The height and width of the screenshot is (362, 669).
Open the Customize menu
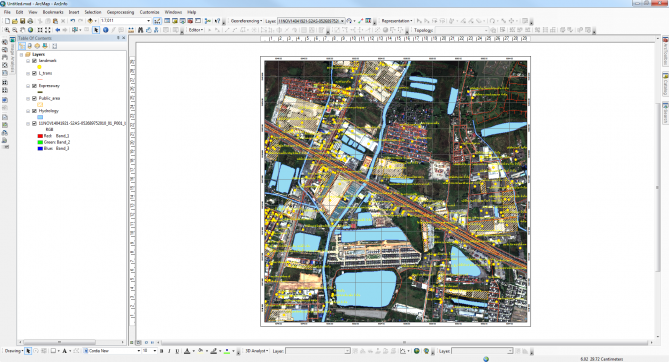coord(149,12)
